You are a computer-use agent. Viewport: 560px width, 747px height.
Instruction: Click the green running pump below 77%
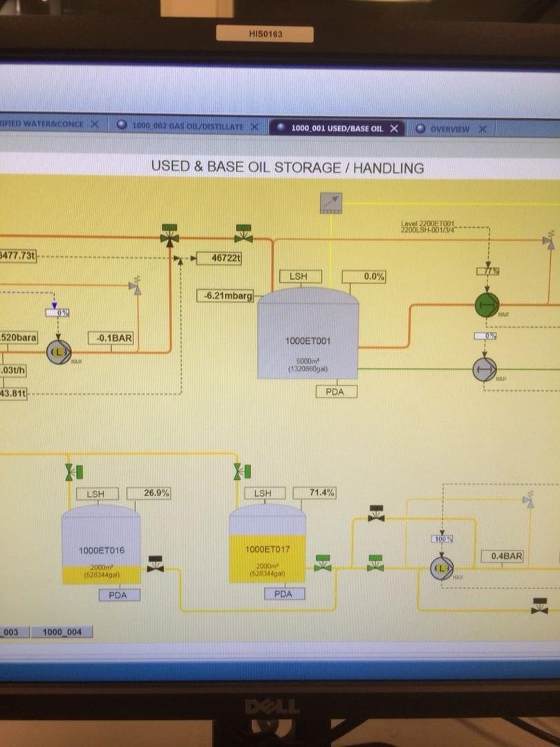click(487, 304)
